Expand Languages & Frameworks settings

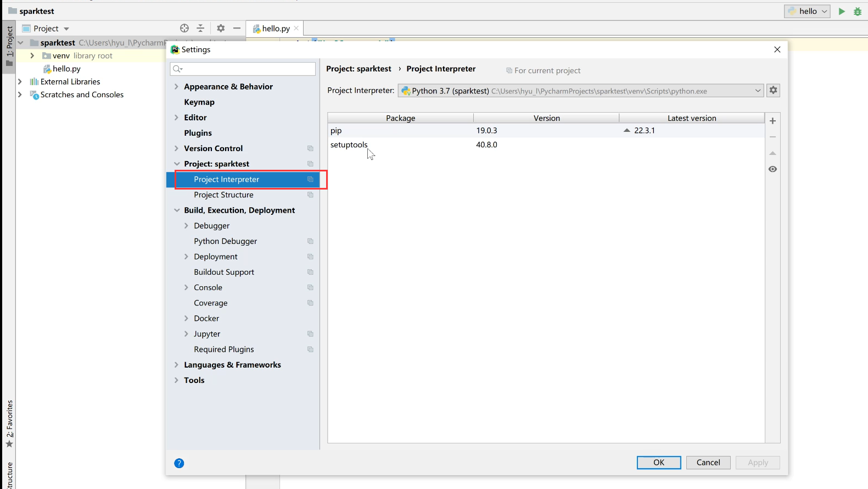[176, 365]
